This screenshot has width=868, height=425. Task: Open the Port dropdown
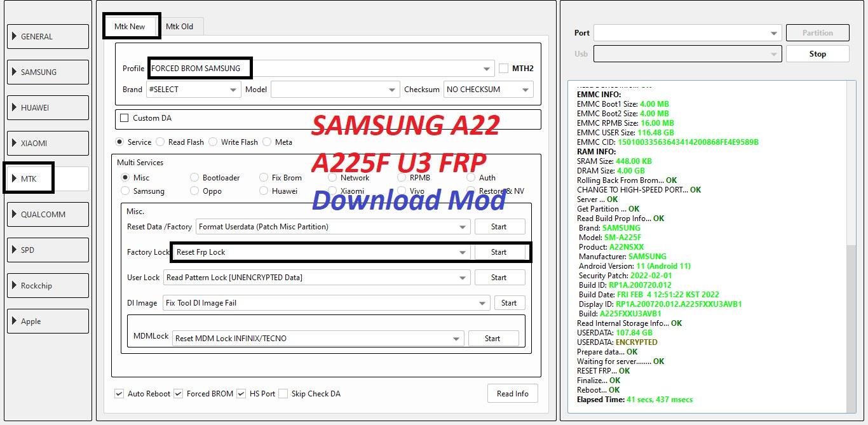tap(688, 33)
